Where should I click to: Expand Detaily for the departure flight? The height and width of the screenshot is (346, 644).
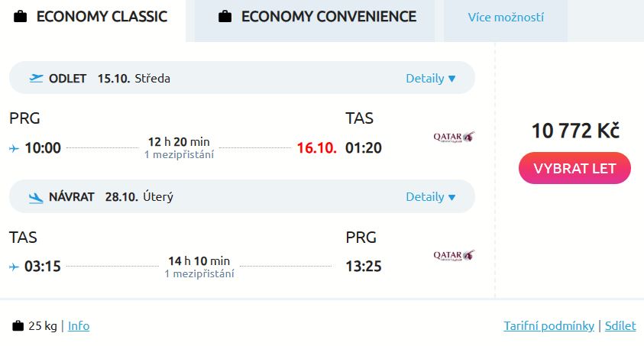click(x=431, y=78)
